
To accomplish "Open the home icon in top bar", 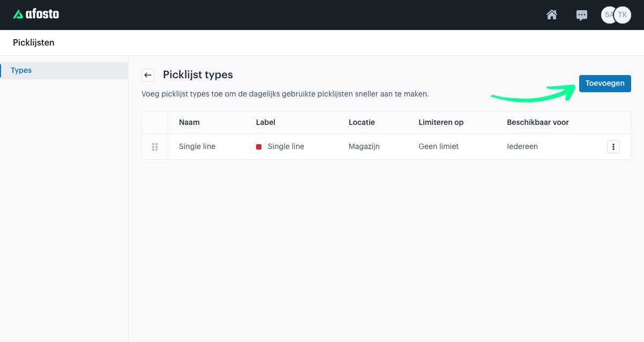I will [x=552, y=15].
